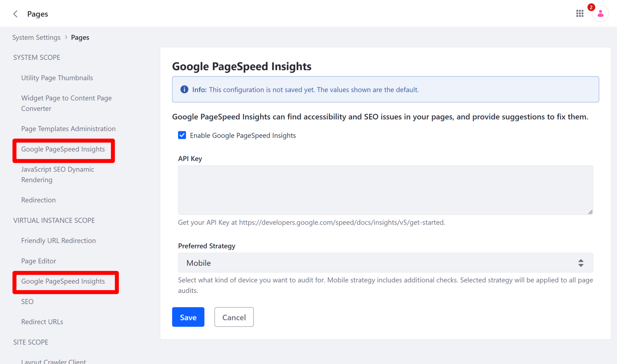Open the applications grid menu
This screenshot has height=364, width=617.
click(x=579, y=13)
